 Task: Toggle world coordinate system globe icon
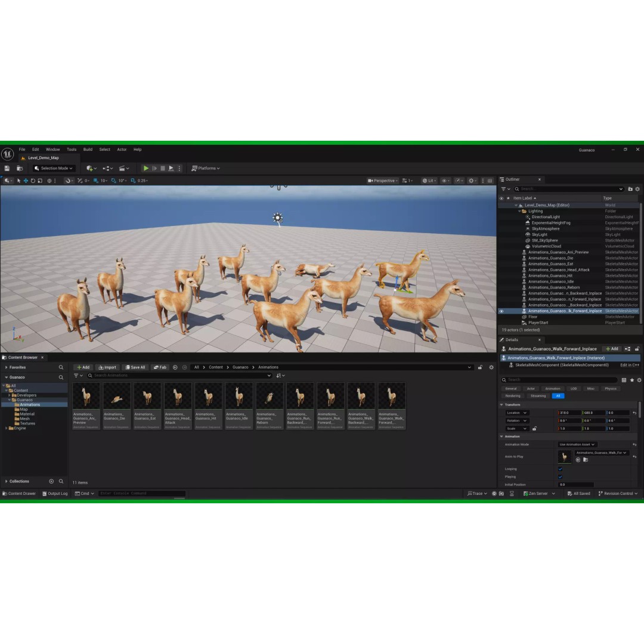(49, 181)
